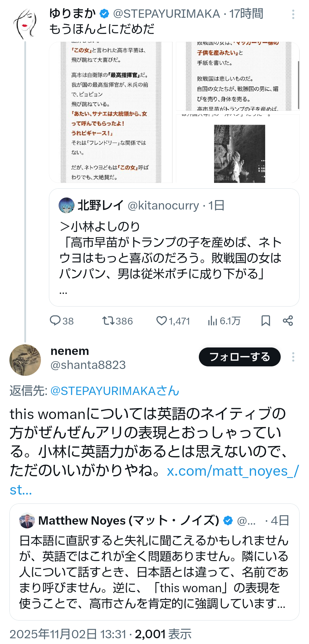Image resolution: width=309 pixels, height=644 pixels.
Task: Share ゆりまか's post via share icon
Action: point(288,321)
